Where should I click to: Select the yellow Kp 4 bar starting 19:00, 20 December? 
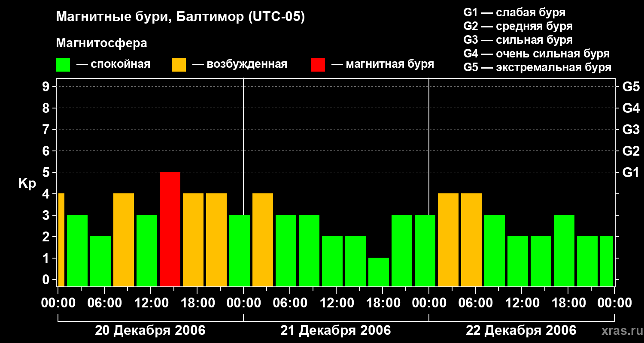(x=216, y=240)
